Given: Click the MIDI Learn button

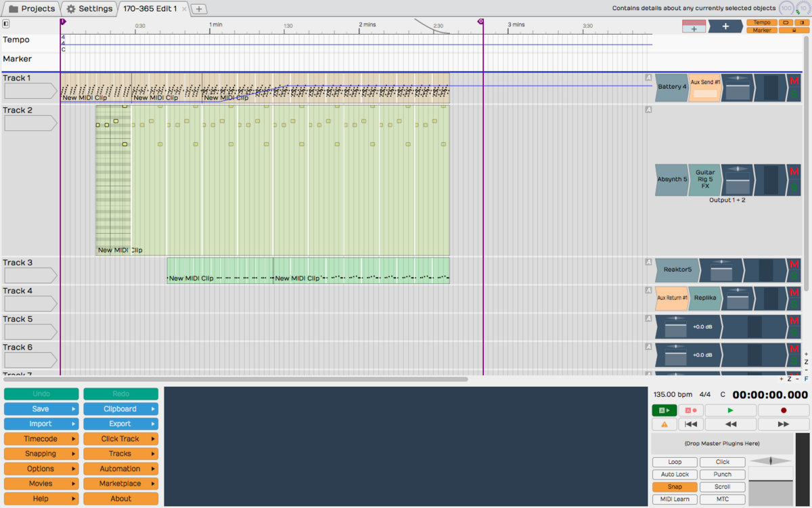Looking at the screenshot, I should point(674,499).
